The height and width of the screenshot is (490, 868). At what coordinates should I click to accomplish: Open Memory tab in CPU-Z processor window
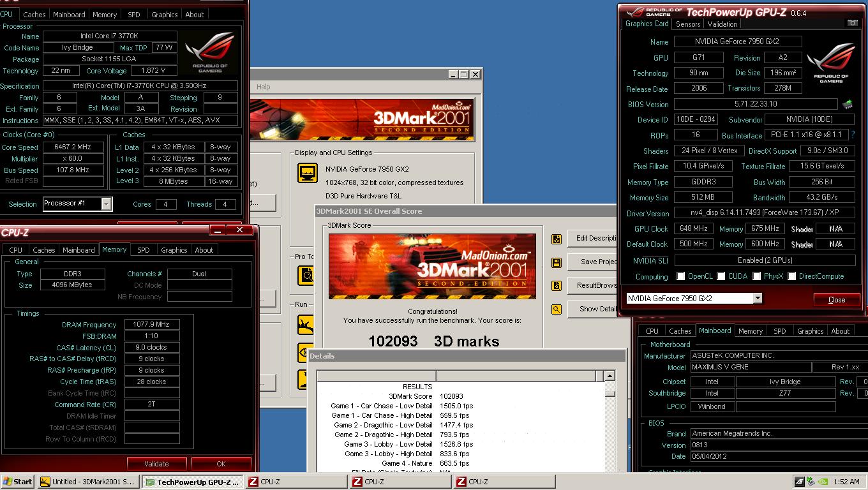(105, 14)
